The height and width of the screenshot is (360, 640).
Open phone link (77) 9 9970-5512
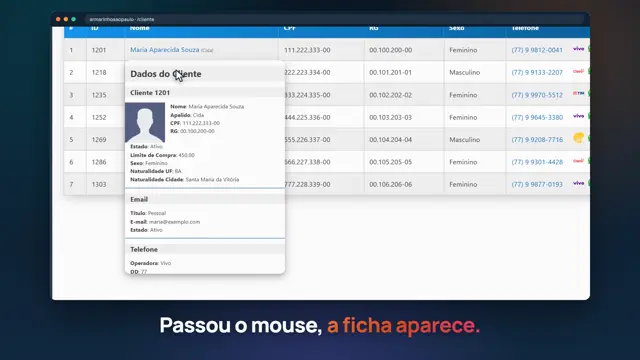[537, 95]
